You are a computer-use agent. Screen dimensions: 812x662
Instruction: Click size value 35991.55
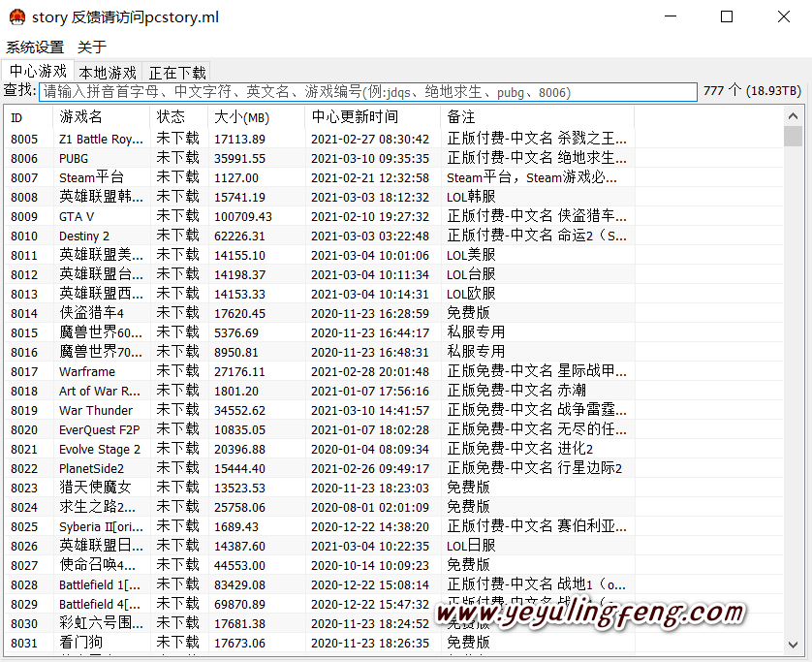coord(239,159)
